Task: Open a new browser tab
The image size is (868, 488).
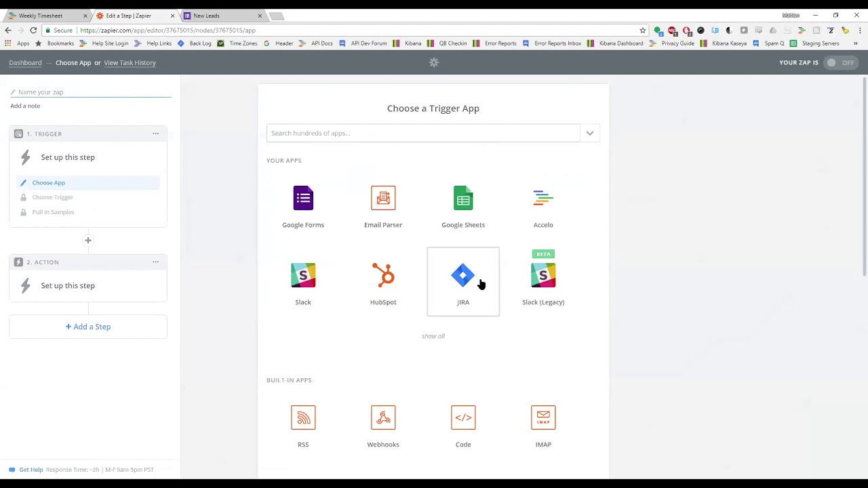Action: (276, 16)
